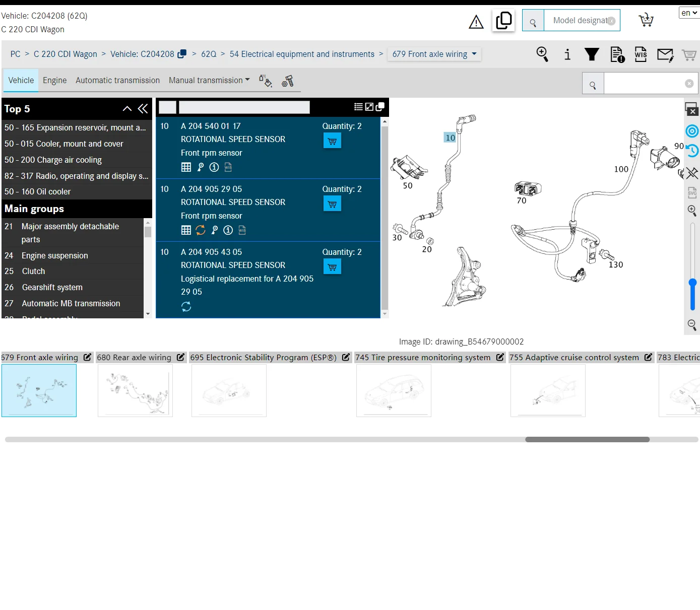Expand parts panel with the enlarge icon
Screen dimensions: 700x610
[369, 107]
